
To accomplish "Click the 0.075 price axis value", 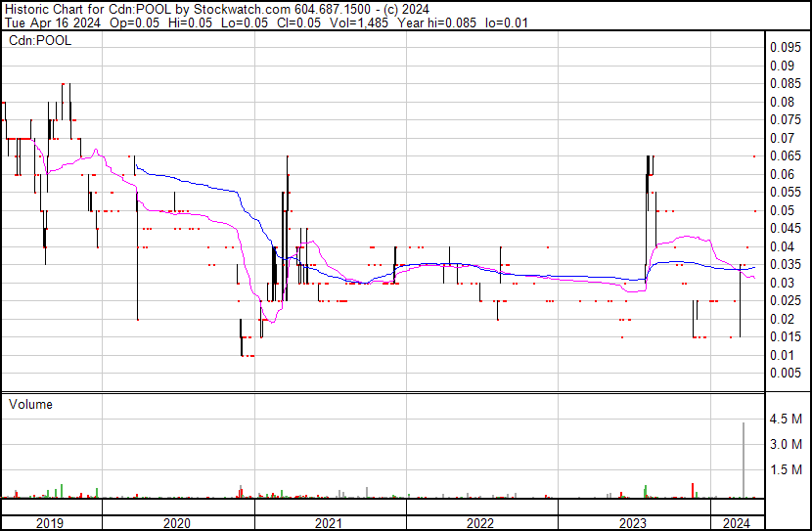I will [786, 120].
